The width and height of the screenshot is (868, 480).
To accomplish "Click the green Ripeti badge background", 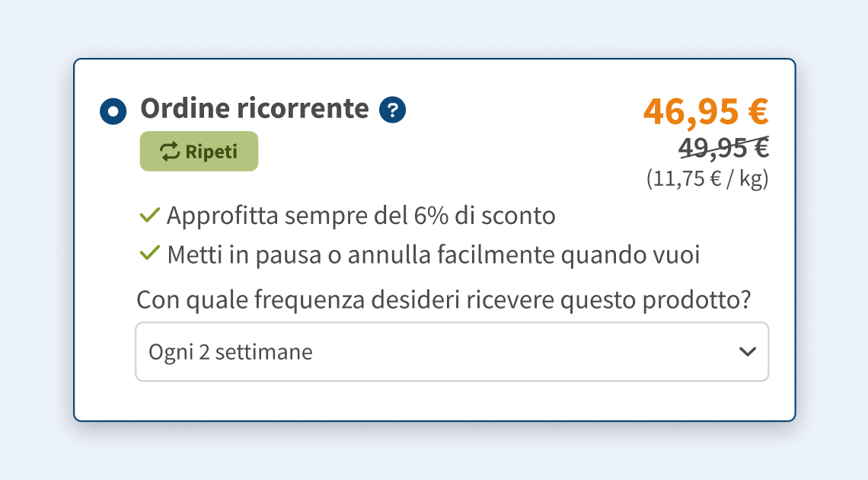I will 199,151.
